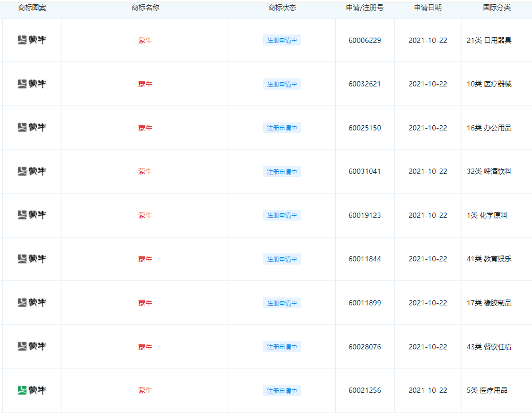The width and height of the screenshot is (532, 413).
Task: Select application number 60025150
Action: (365, 128)
